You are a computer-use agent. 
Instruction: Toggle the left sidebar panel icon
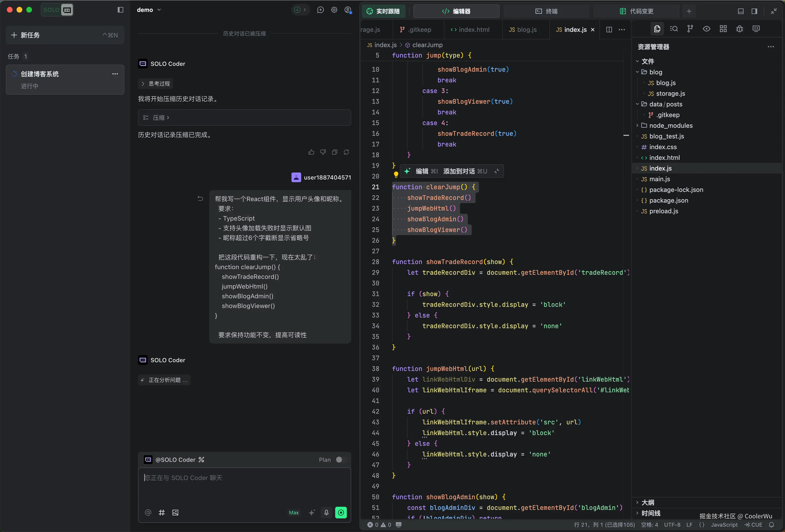pyautogui.click(x=120, y=10)
